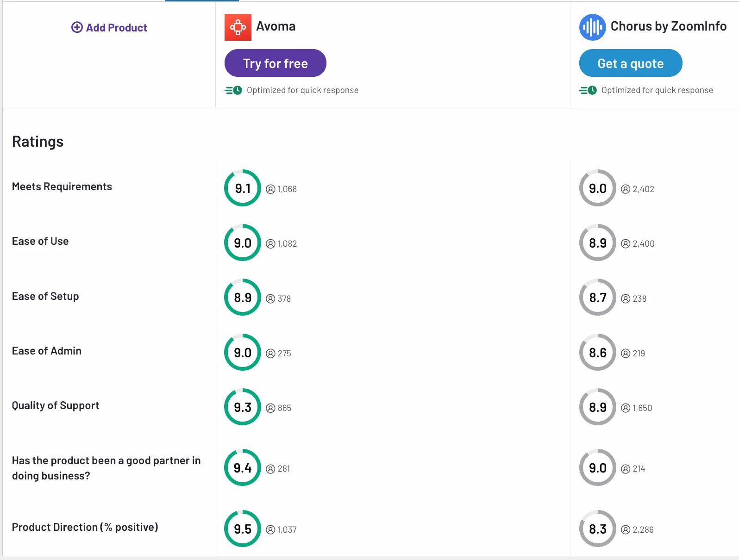Click Avoma good partner 9.4 score

(243, 467)
